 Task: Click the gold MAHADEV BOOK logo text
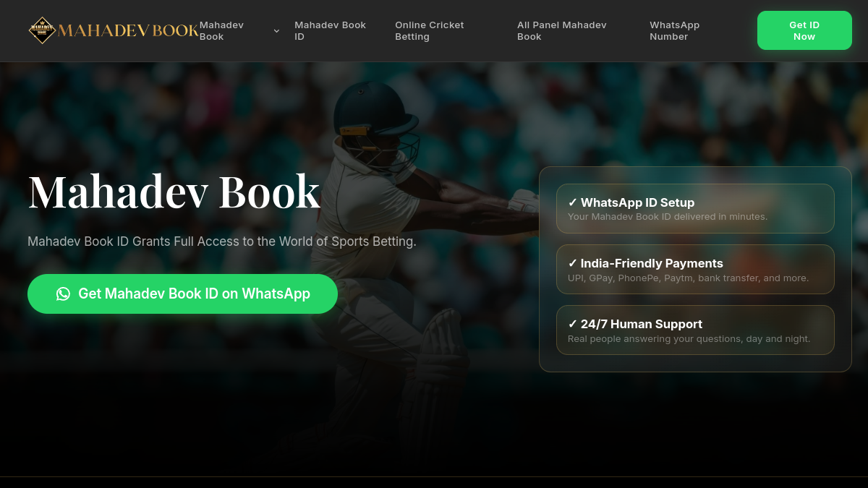click(x=128, y=30)
